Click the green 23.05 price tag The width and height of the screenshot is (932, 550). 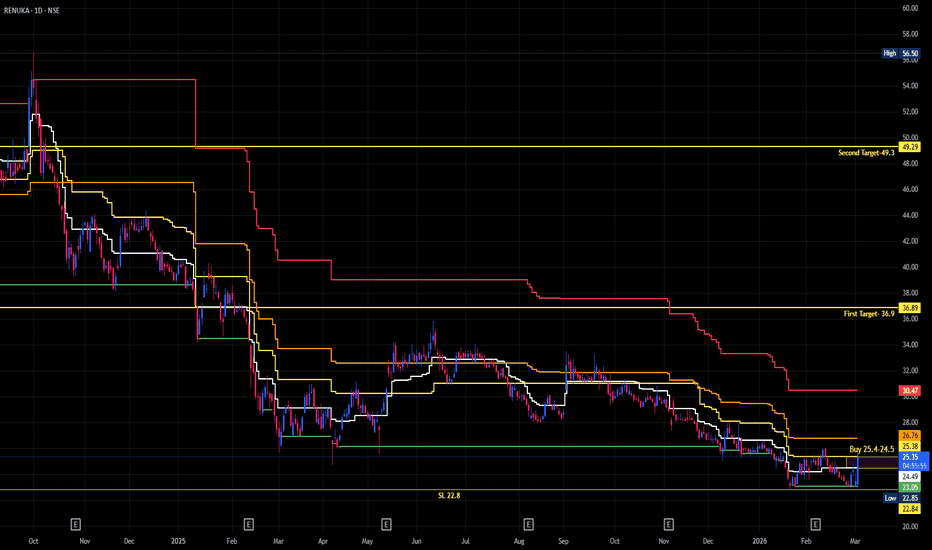[x=910, y=488]
